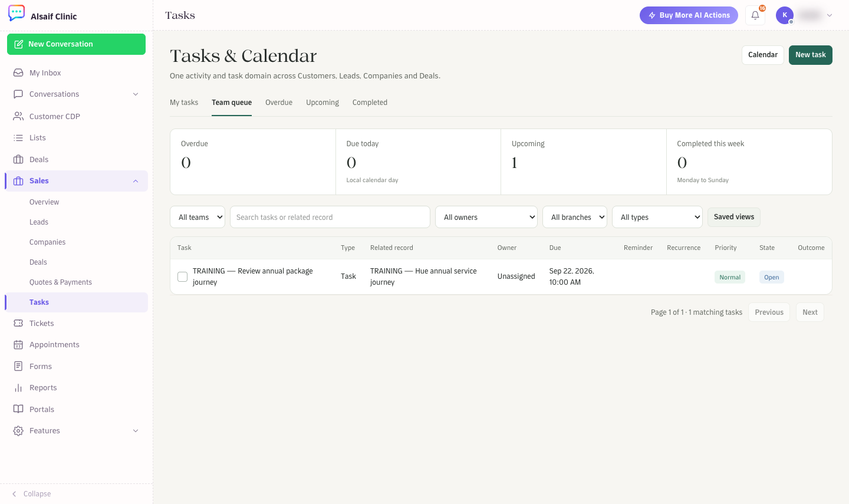Viewport: 849px width, 504px height.
Task: Open the All branches dropdown
Action: 575,217
